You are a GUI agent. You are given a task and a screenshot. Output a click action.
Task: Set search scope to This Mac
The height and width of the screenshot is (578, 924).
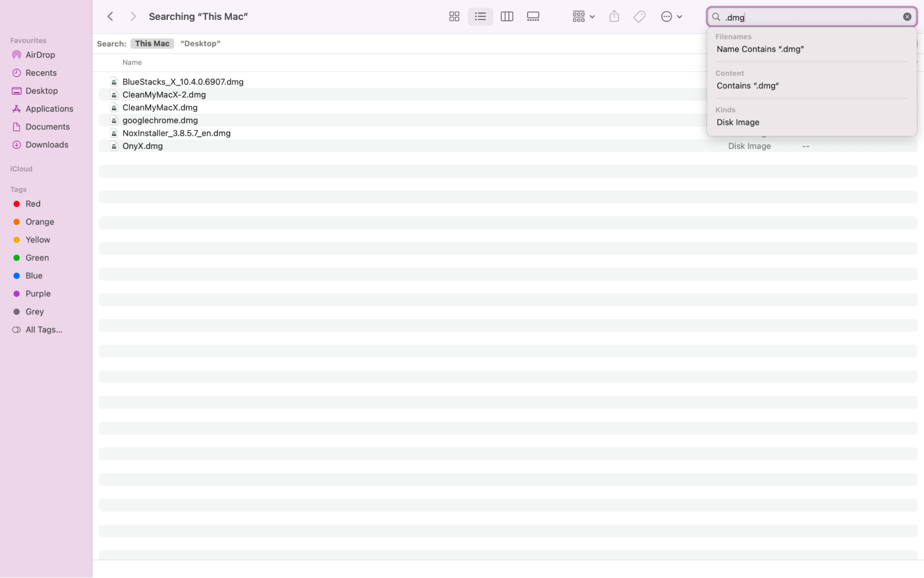(152, 43)
